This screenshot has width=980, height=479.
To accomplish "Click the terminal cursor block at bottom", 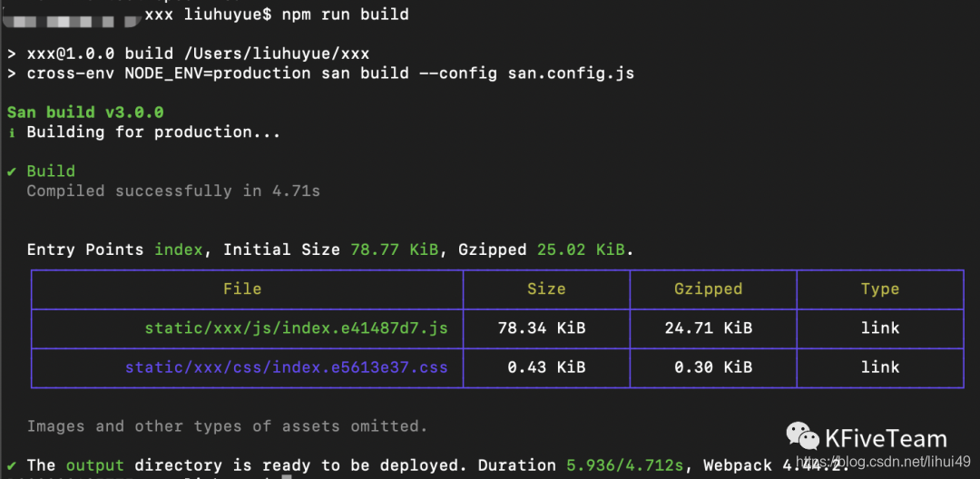I will pos(286,477).
